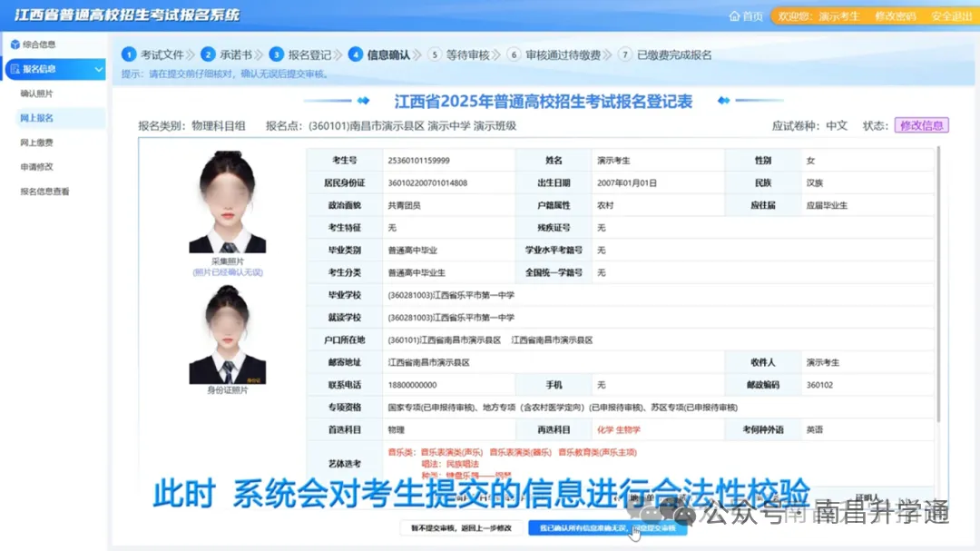Click the site title 江西省普通高校招生考试报名系统
This screenshot has height=551, width=980.
(x=127, y=15)
